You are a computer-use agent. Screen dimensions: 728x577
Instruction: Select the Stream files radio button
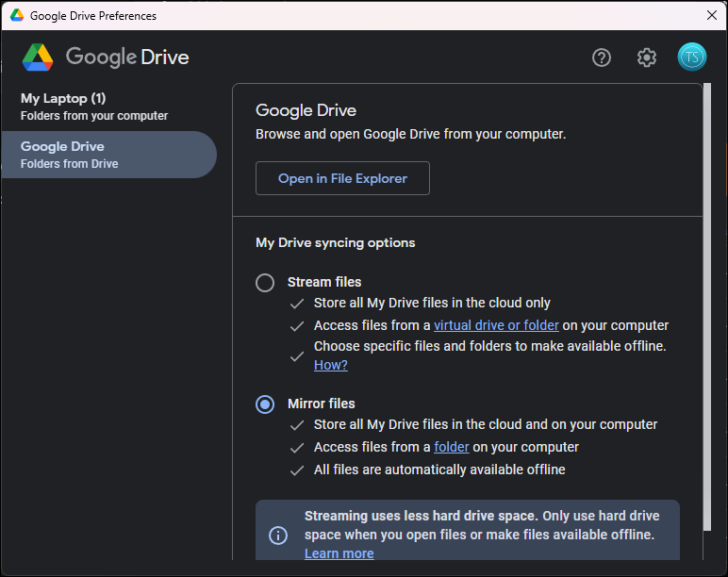click(266, 283)
